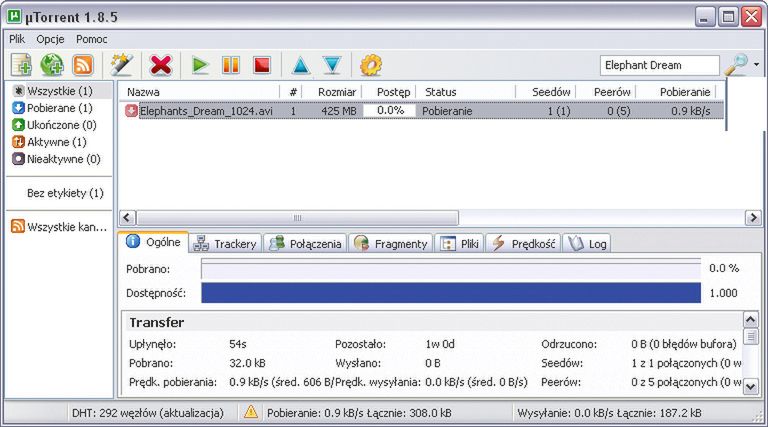Open Wszystkie kanały RSS feeds item

pos(59,226)
